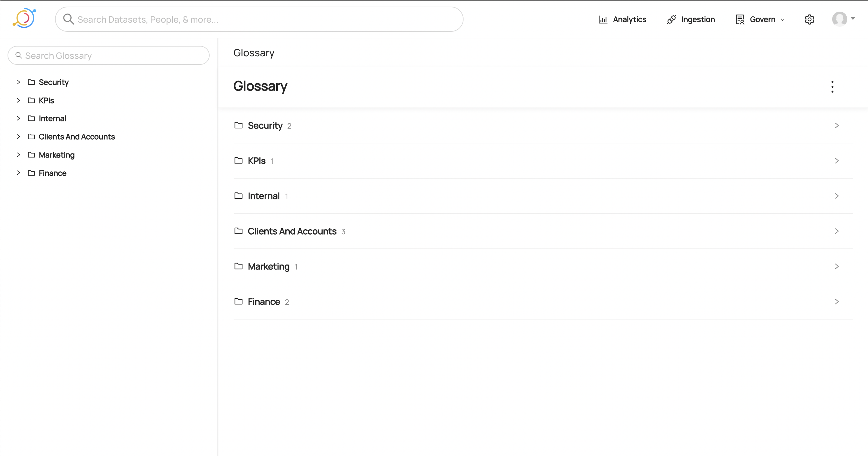
Task: Click the DataHub logo icon
Action: (24, 19)
